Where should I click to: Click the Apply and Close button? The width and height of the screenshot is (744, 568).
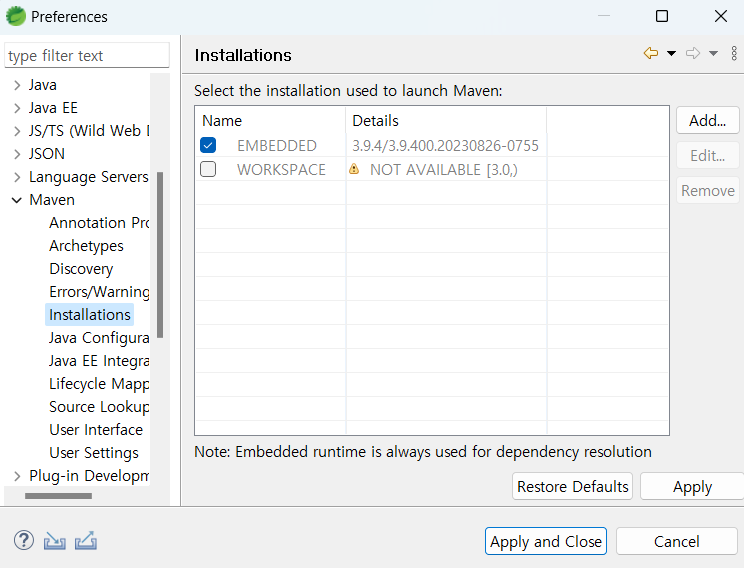(546, 541)
